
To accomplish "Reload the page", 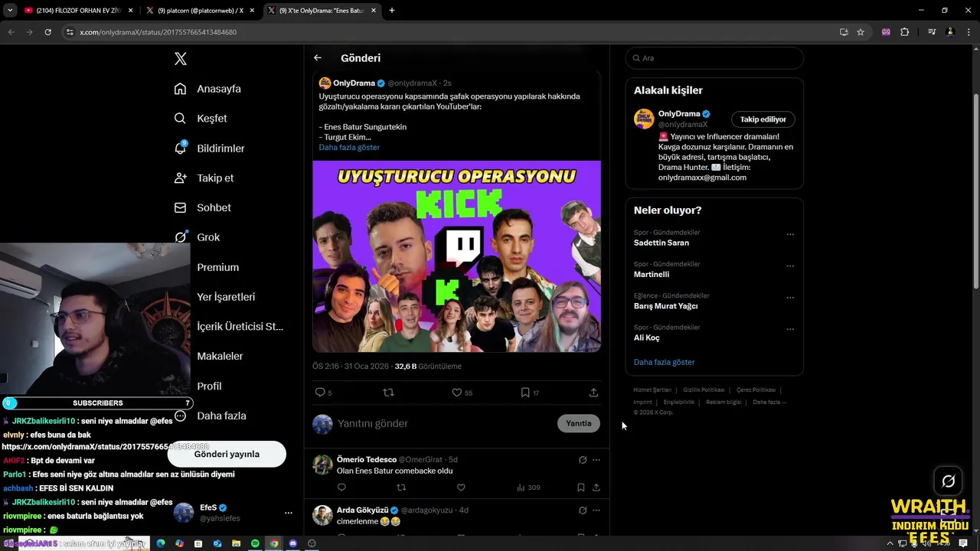I will [47, 32].
